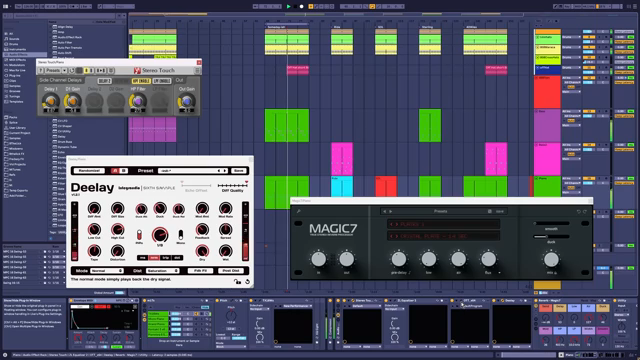Click Deelay large delay time knob
The width and height of the screenshot is (640, 360).
pyautogui.click(x=160, y=235)
